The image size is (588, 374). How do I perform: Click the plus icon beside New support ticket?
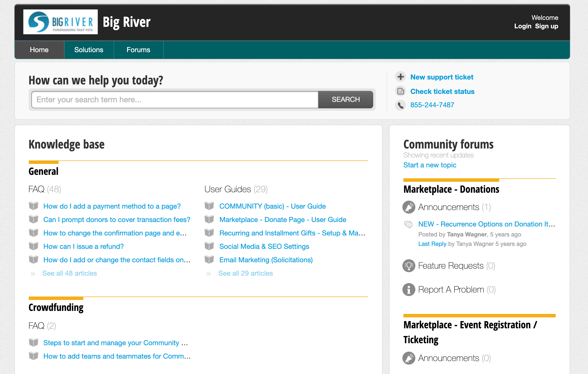pos(400,77)
